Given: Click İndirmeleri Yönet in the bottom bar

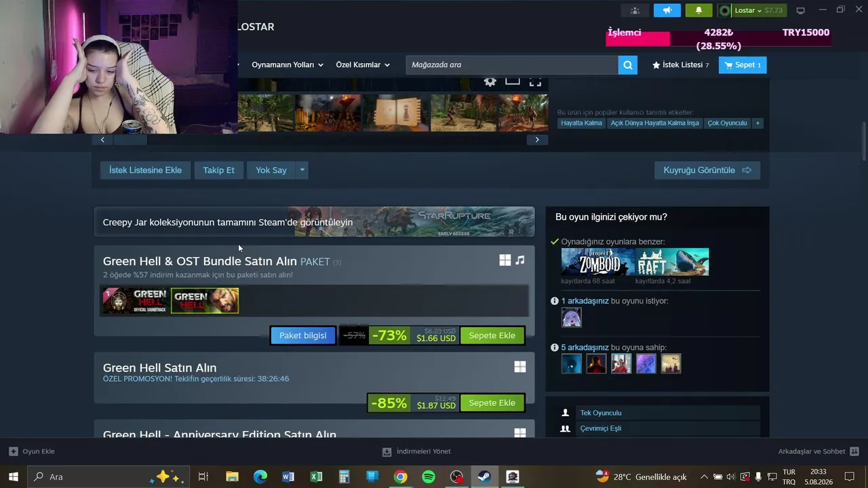Looking at the screenshot, I should click(x=416, y=451).
